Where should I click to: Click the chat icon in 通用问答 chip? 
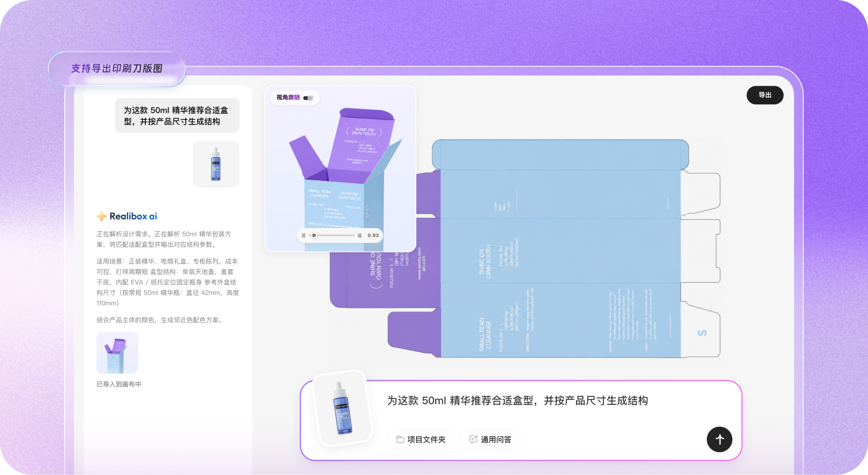[473, 440]
